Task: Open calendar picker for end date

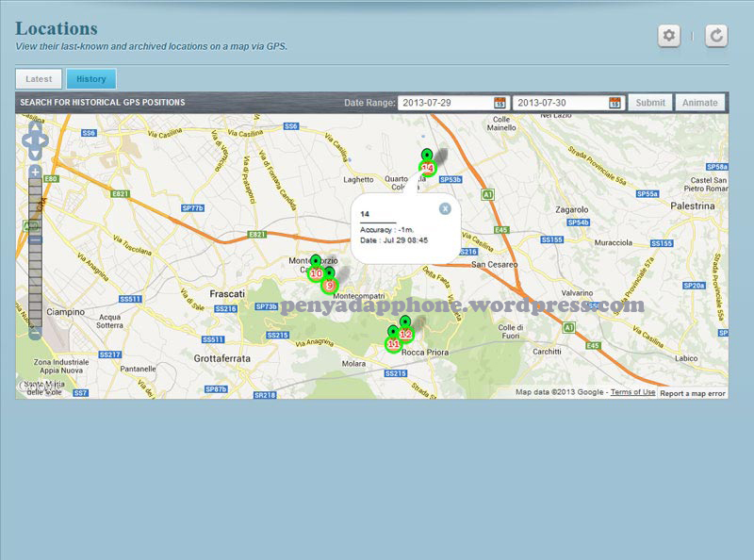Action: [x=615, y=103]
